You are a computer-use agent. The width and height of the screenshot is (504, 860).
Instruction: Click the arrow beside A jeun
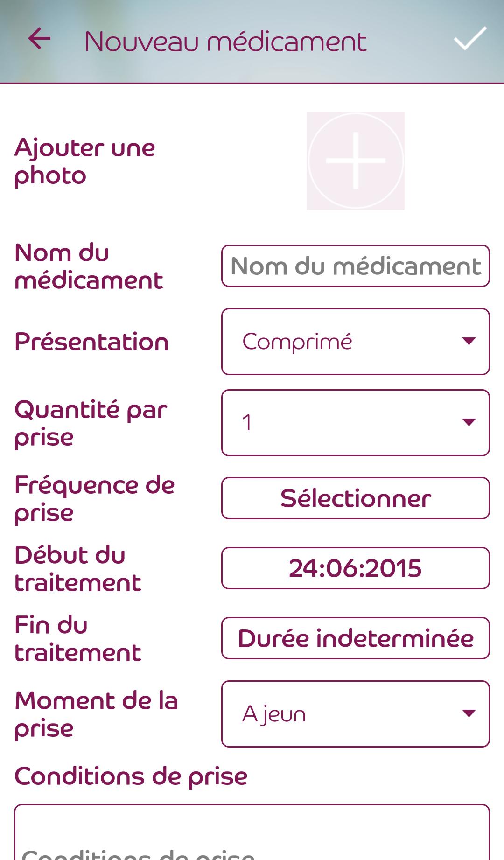[x=469, y=713]
